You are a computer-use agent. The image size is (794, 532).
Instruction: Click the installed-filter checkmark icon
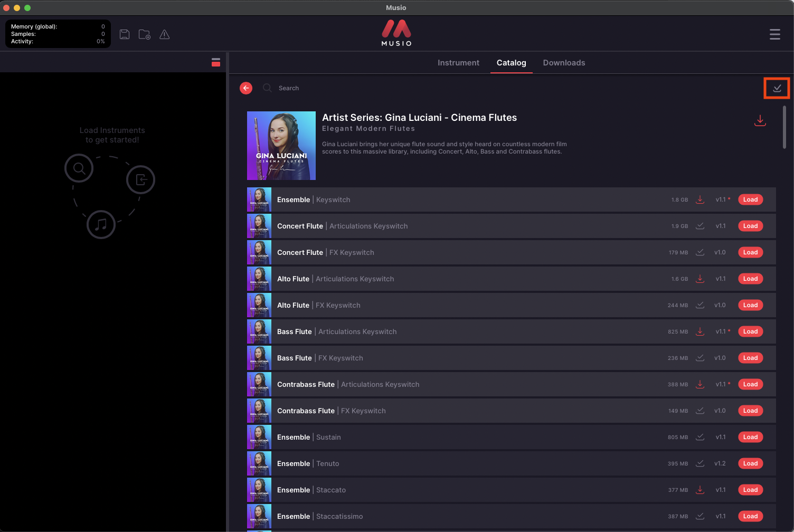[777, 88]
